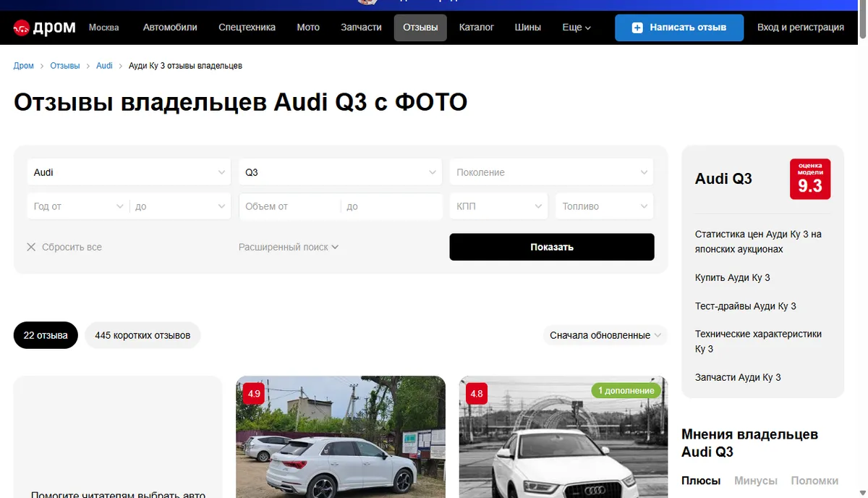Open Мото in the top navigation

[x=308, y=28]
